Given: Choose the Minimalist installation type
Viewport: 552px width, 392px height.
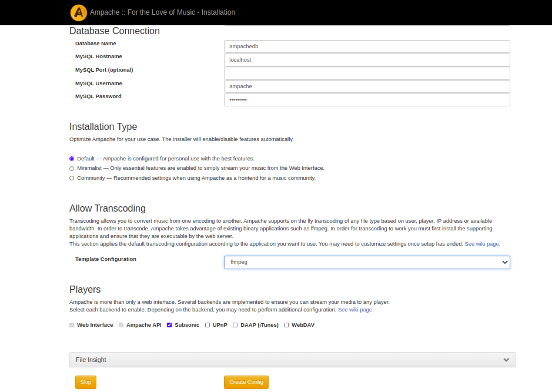Looking at the screenshot, I should (x=72, y=169).
